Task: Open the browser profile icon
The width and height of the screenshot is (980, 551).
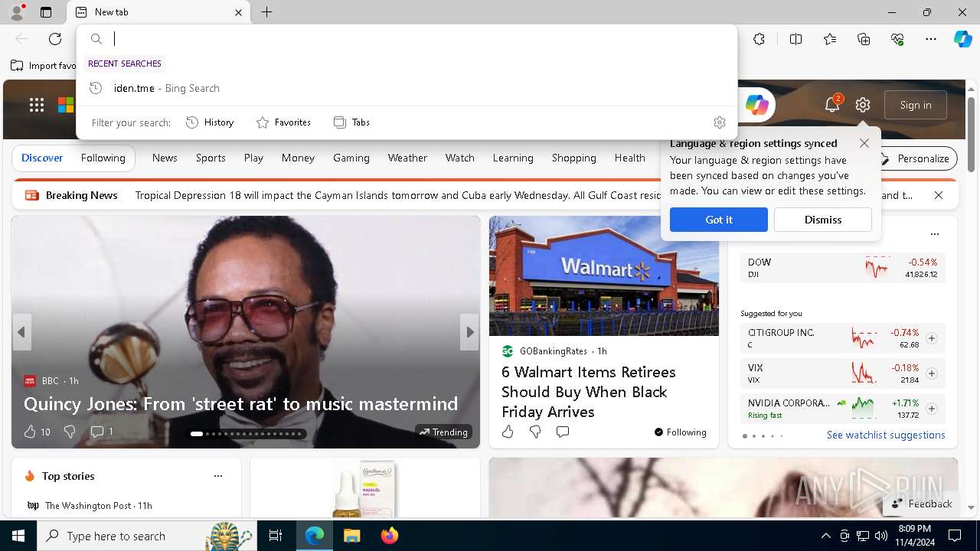Action: 17,12
